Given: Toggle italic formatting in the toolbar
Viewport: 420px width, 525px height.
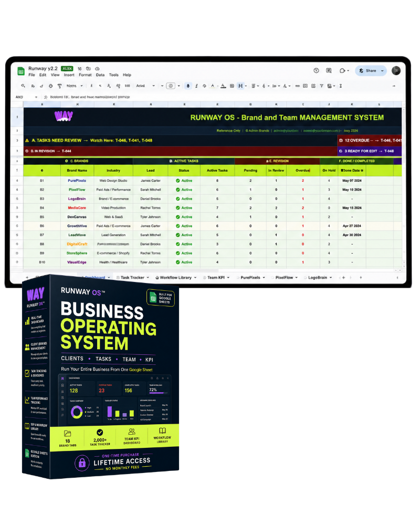Looking at the screenshot, I should pyautogui.click(x=196, y=86).
